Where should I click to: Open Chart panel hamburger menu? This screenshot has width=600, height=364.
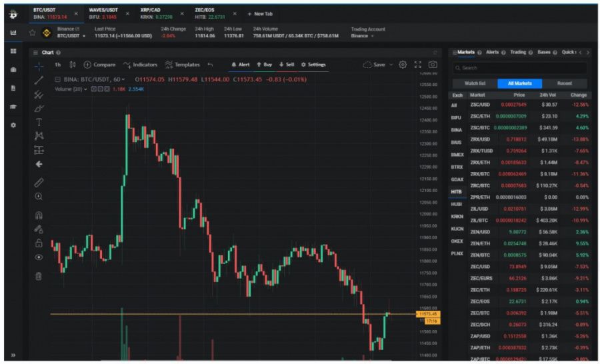click(35, 53)
